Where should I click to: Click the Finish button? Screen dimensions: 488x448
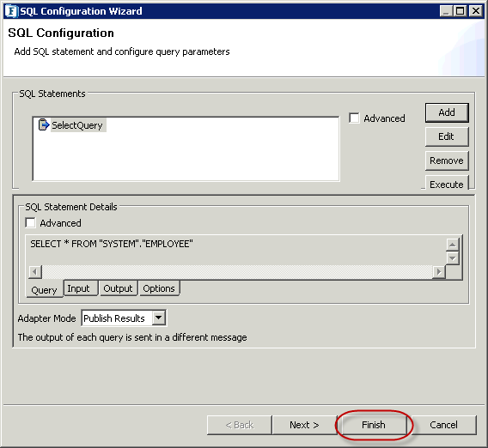coord(373,425)
